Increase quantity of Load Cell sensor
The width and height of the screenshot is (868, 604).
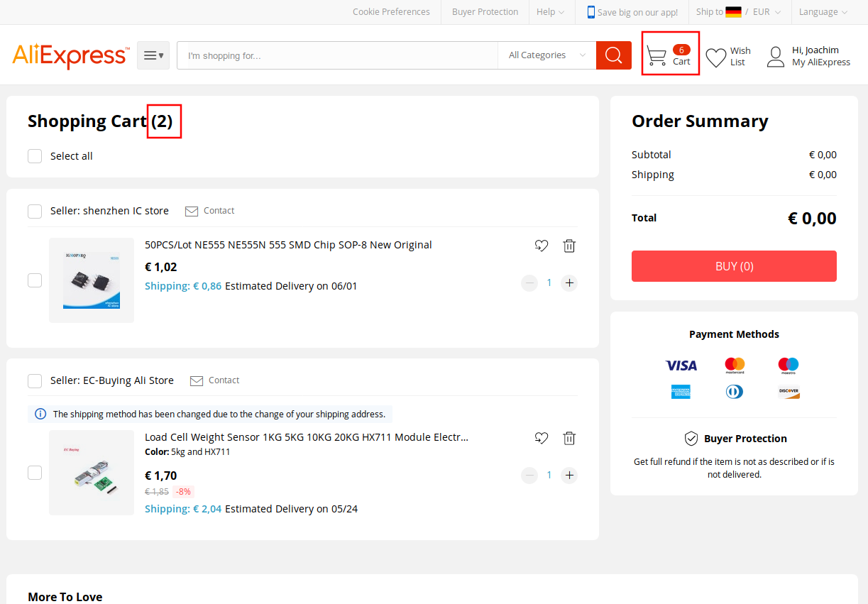(569, 476)
